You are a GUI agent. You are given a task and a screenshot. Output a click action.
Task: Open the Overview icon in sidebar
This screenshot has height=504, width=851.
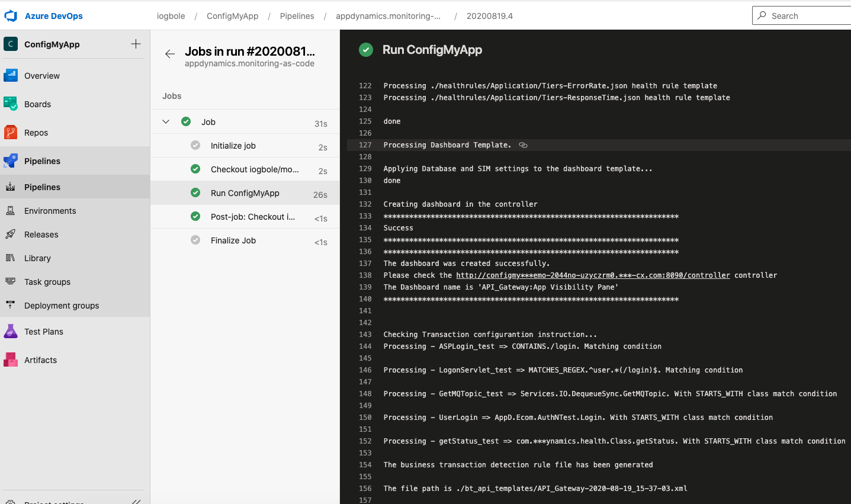coord(11,76)
